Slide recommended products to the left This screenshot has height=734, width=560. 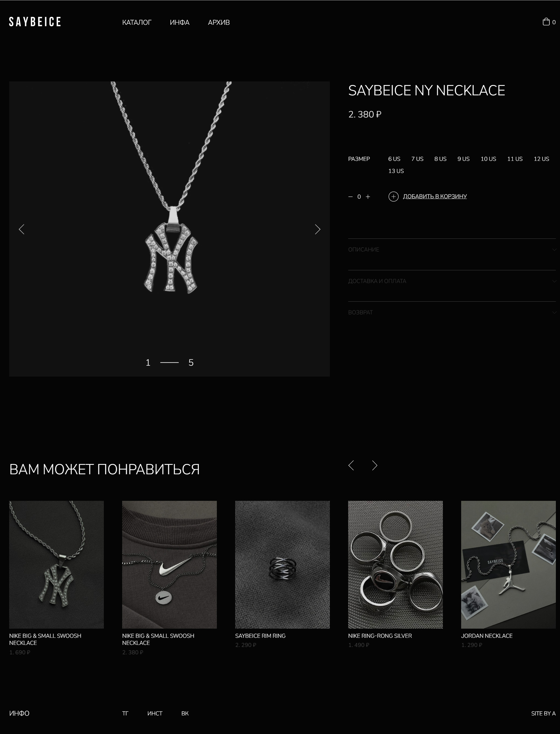[x=351, y=465]
